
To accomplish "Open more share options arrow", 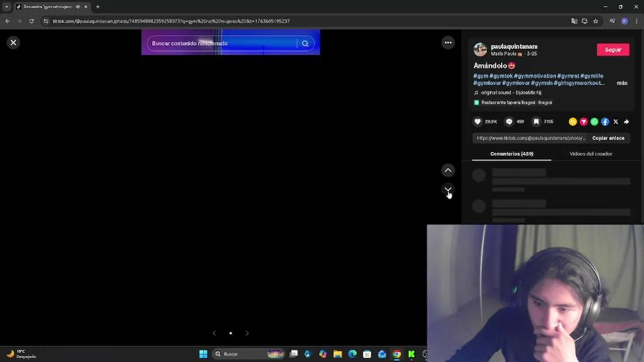I will tap(626, 122).
